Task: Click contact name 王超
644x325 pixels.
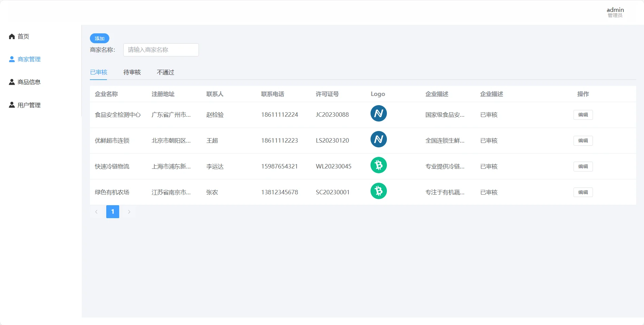Action: (212, 141)
